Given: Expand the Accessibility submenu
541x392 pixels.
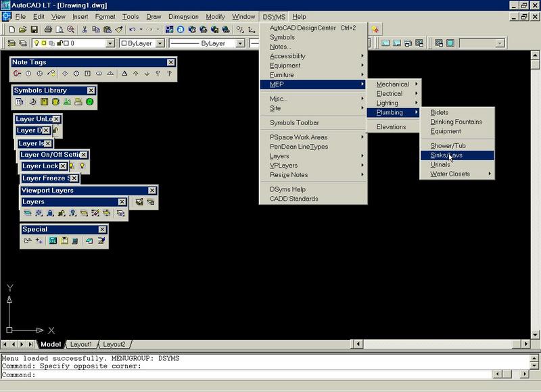Looking at the screenshot, I should point(313,56).
